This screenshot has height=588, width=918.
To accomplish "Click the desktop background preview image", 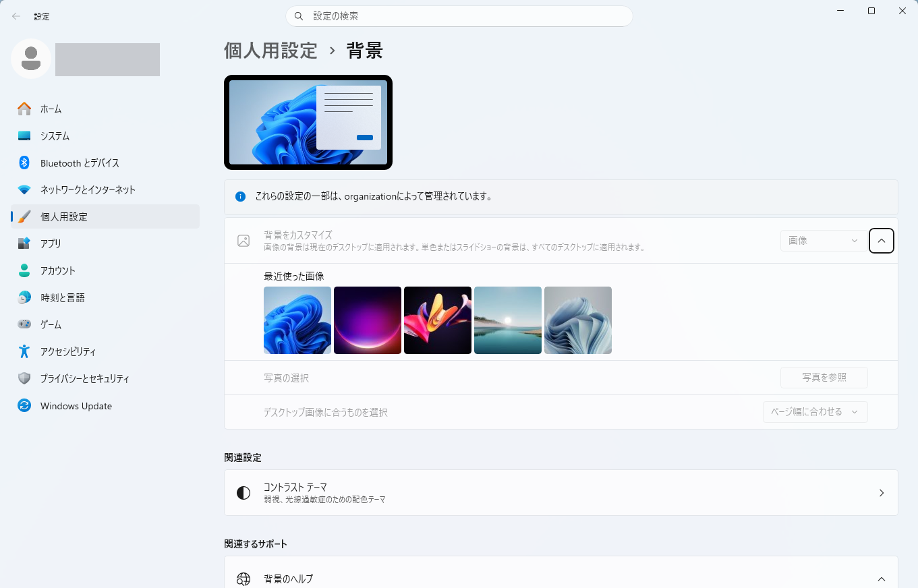I will [308, 122].
